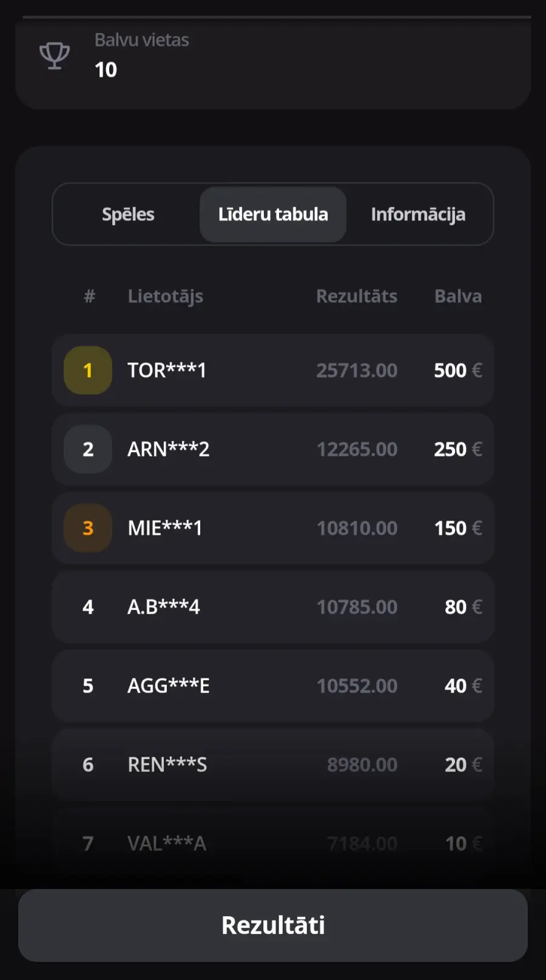The image size is (546, 980).
Task: Click the Balva column header
Action: (x=458, y=296)
